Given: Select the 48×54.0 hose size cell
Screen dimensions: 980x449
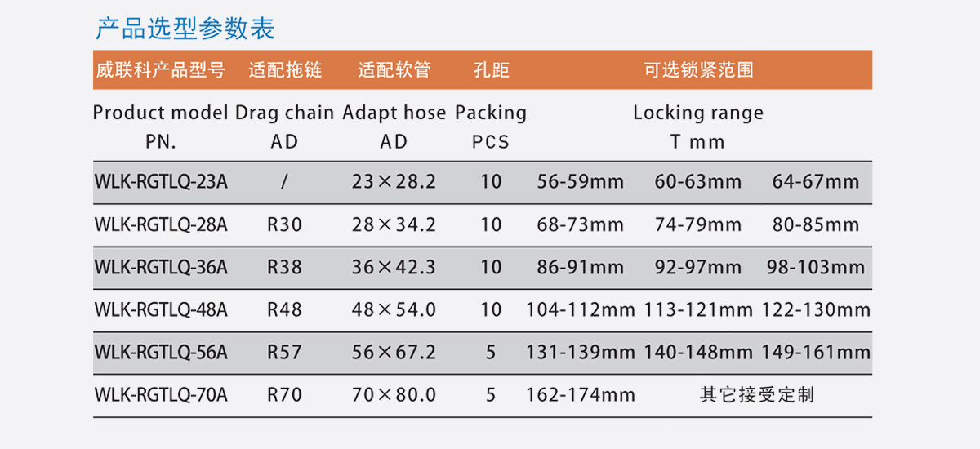Looking at the screenshot, I should point(394,310).
